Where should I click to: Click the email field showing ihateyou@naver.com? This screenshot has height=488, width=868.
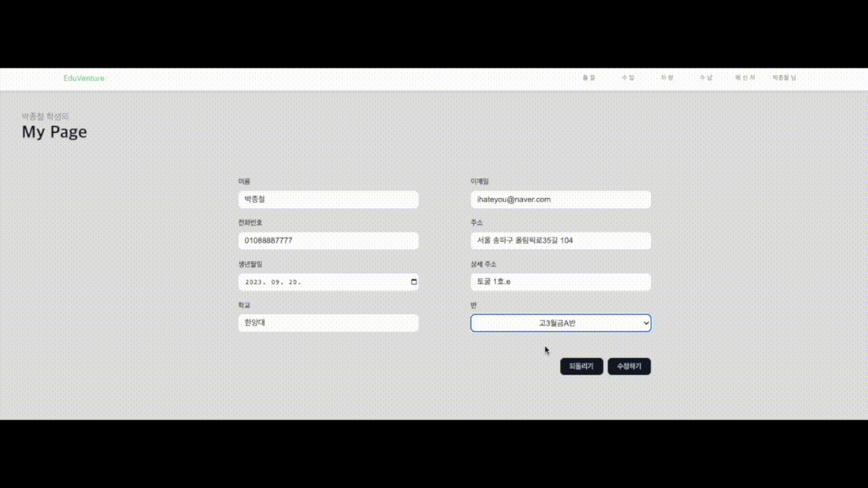[x=561, y=199]
